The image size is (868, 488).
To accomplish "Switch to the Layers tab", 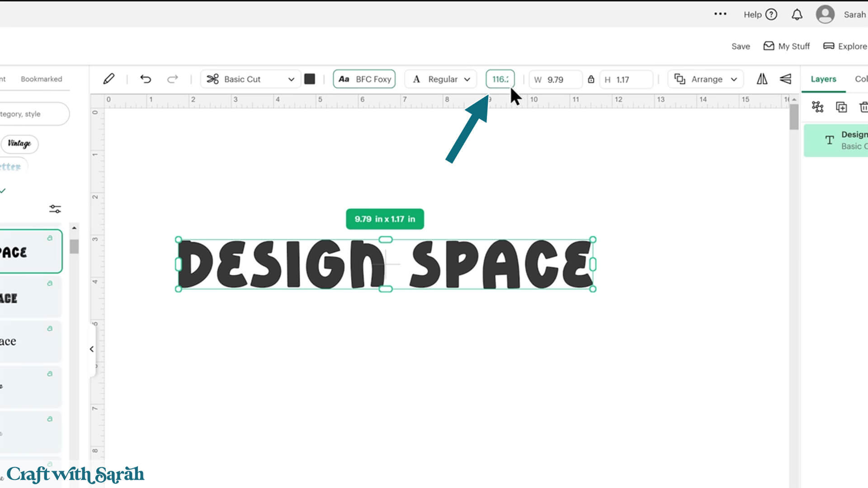I will tap(823, 79).
